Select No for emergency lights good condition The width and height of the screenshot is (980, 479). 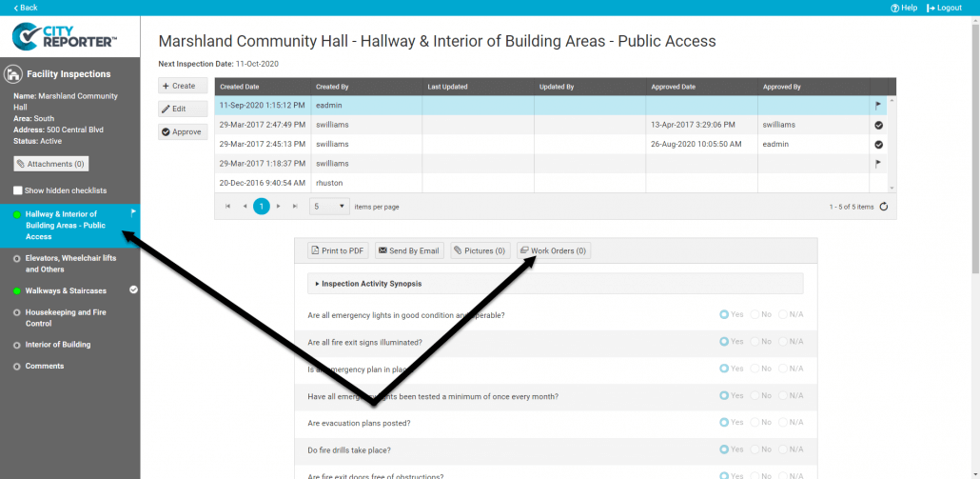756,314
